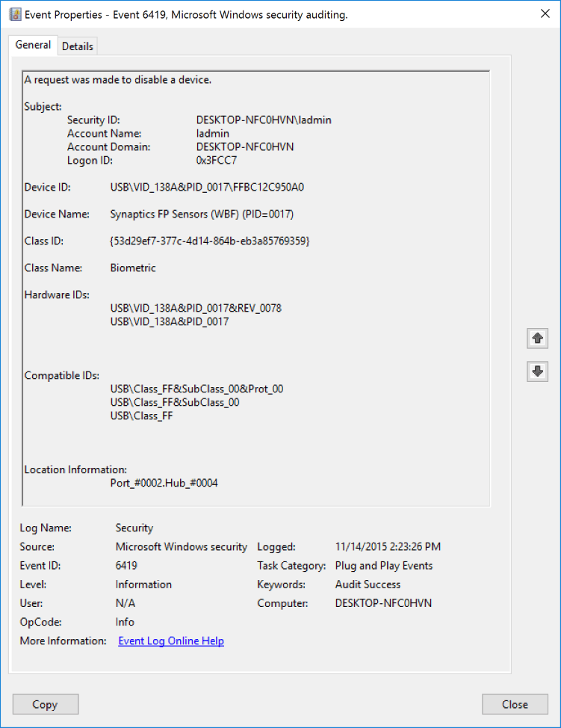Click the Port_#0002.Hub_#0004 location text
The width and height of the screenshot is (561, 728).
point(164,483)
